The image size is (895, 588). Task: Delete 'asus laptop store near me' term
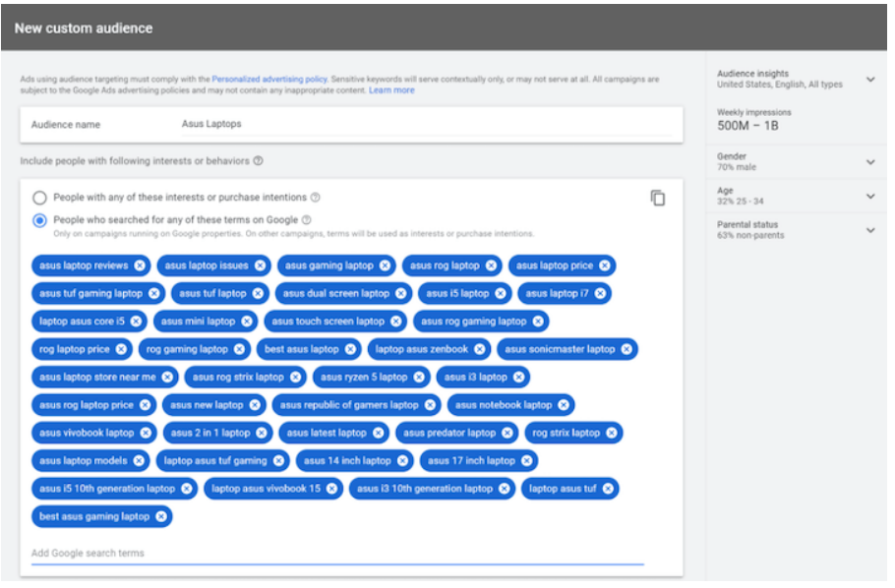(167, 378)
